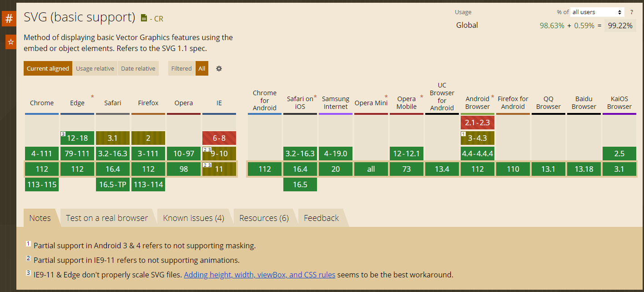644x292 pixels.
Task: Select the IE 11 version cell
Action: 219,169
